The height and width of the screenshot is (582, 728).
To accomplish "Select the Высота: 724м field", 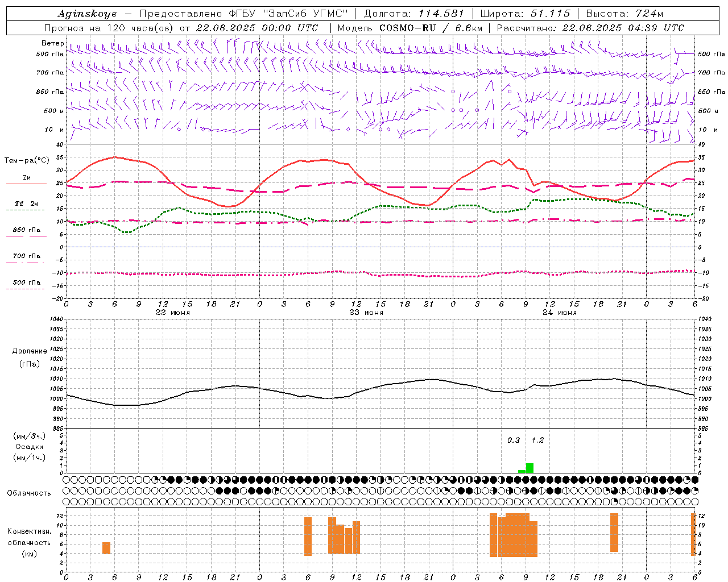I will [x=624, y=14].
